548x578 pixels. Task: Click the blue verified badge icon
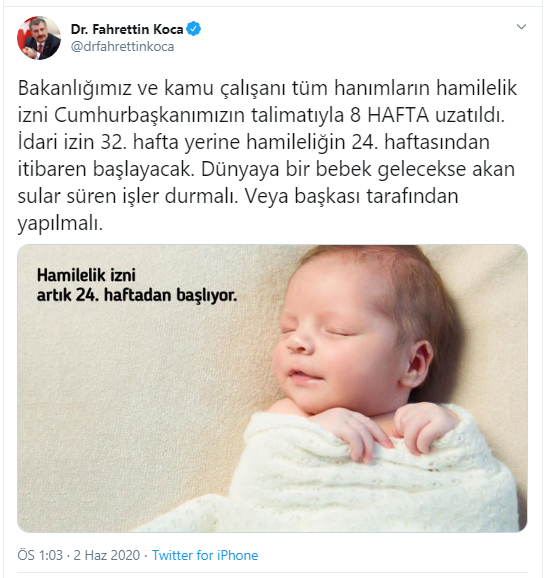[194, 29]
